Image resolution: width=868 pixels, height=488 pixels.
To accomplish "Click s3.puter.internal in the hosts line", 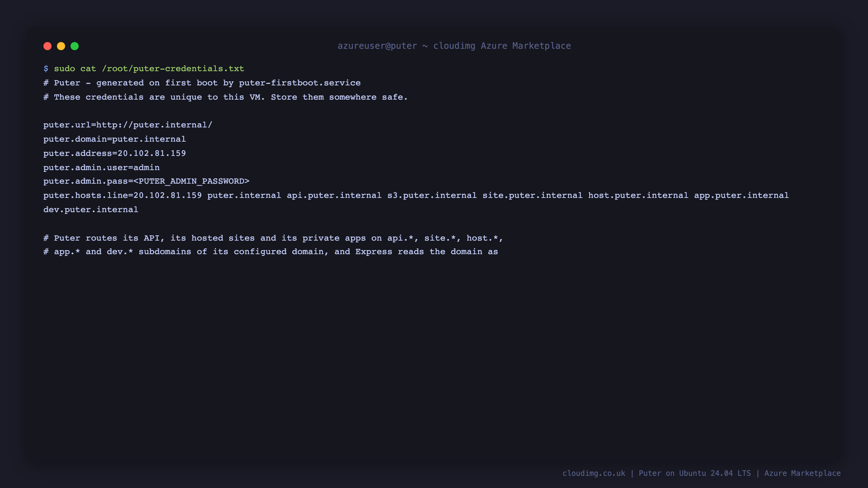I will tap(432, 195).
